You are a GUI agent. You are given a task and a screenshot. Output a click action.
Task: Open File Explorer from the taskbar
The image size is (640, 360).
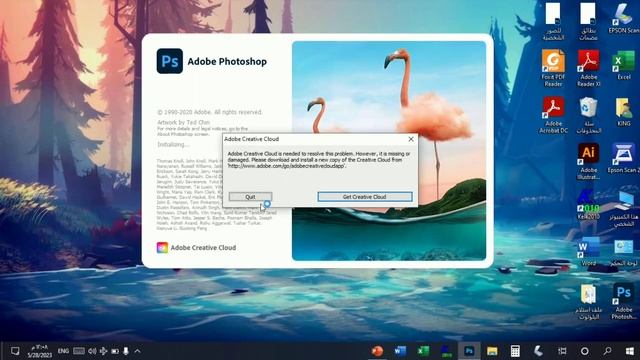pyautogui.click(x=492, y=351)
